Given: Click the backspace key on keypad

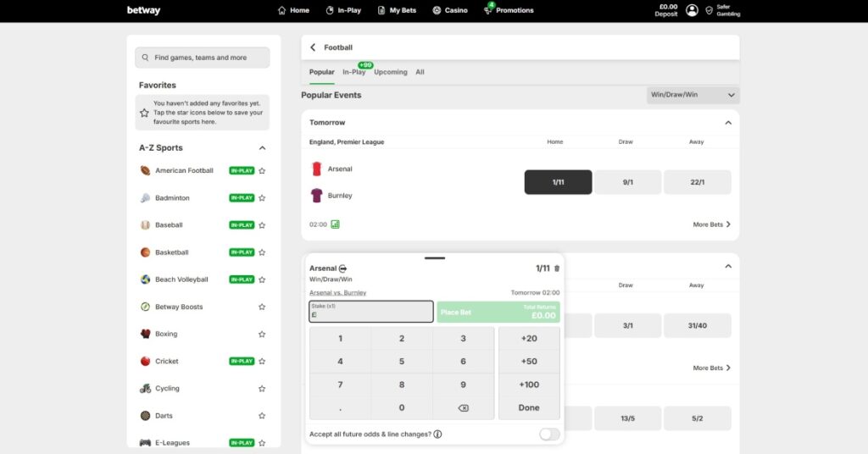Looking at the screenshot, I should pyautogui.click(x=464, y=408).
